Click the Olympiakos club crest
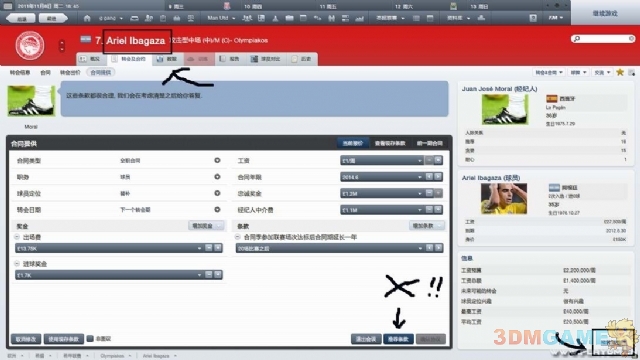This screenshot has height=360, width=640. pyautogui.click(x=30, y=45)
